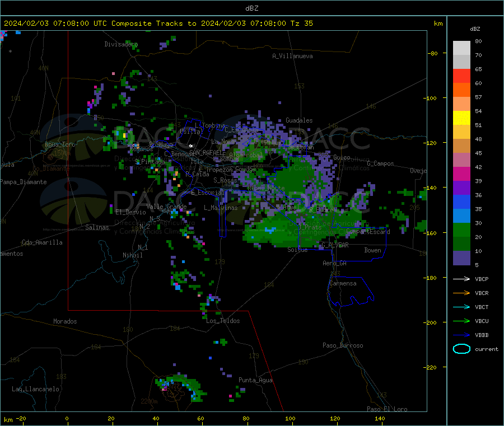
Task: Click the blue VBBB arrow in legend
Action: 461,335
